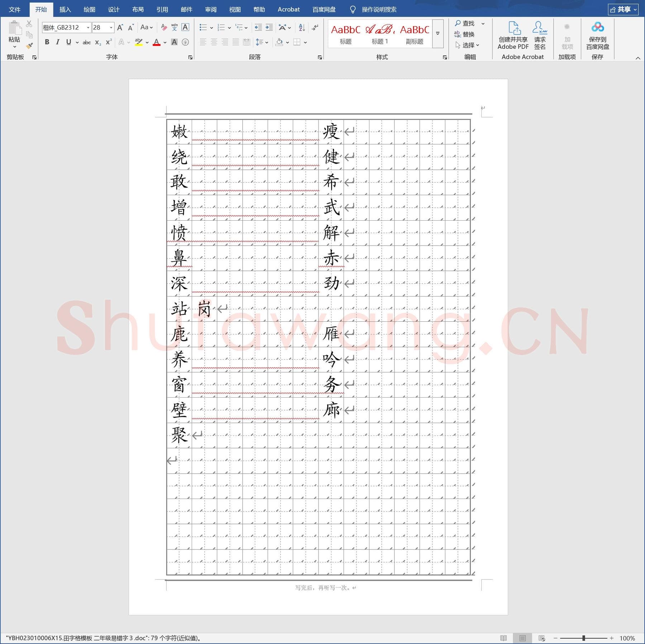Select the Format Painter brush
645x644 pixels.
(x=29, y=45)
